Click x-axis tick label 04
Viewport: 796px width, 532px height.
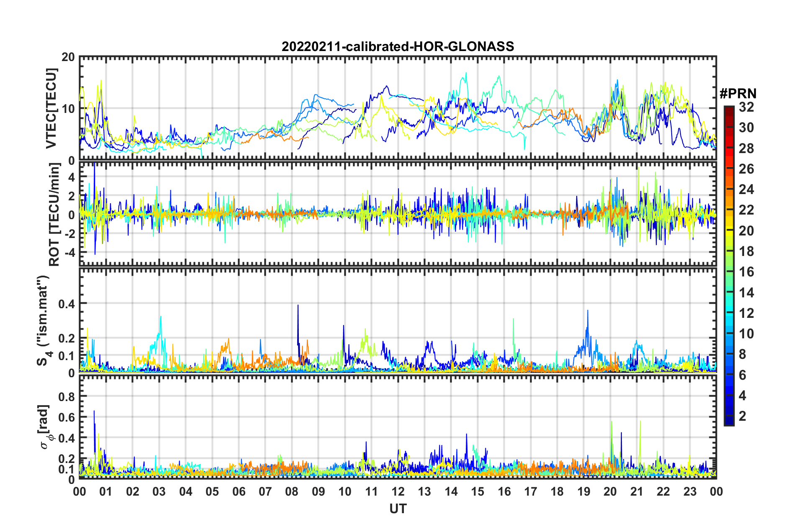coord(186,491)
